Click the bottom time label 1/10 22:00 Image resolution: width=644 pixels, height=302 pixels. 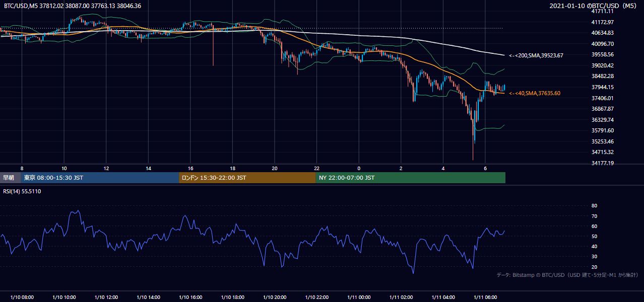[x=316, y=297]
